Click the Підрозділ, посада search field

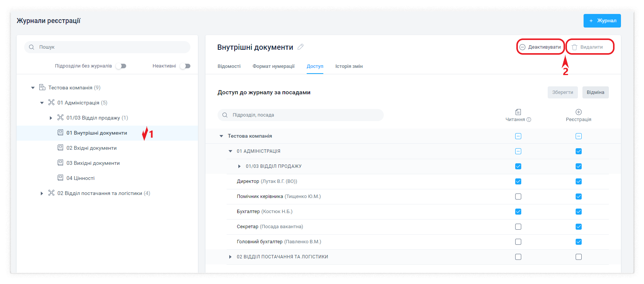[x=302, y=115]
